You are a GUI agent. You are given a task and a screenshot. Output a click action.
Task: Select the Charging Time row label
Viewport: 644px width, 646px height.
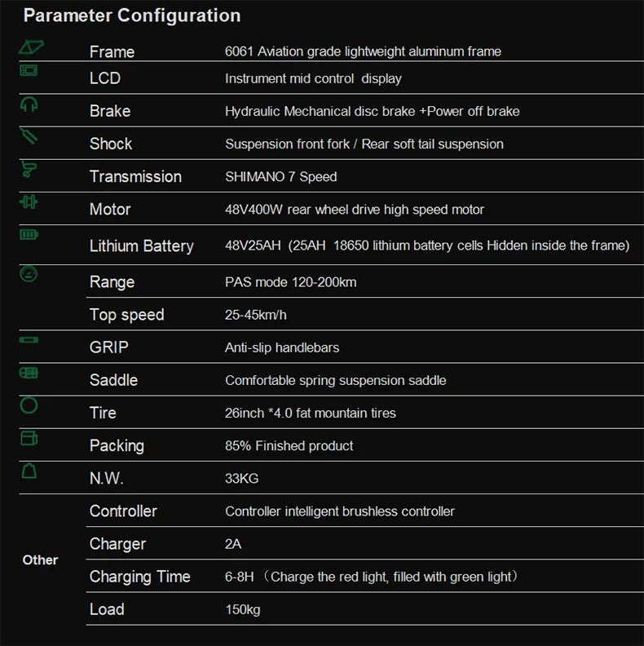[139, 577]
